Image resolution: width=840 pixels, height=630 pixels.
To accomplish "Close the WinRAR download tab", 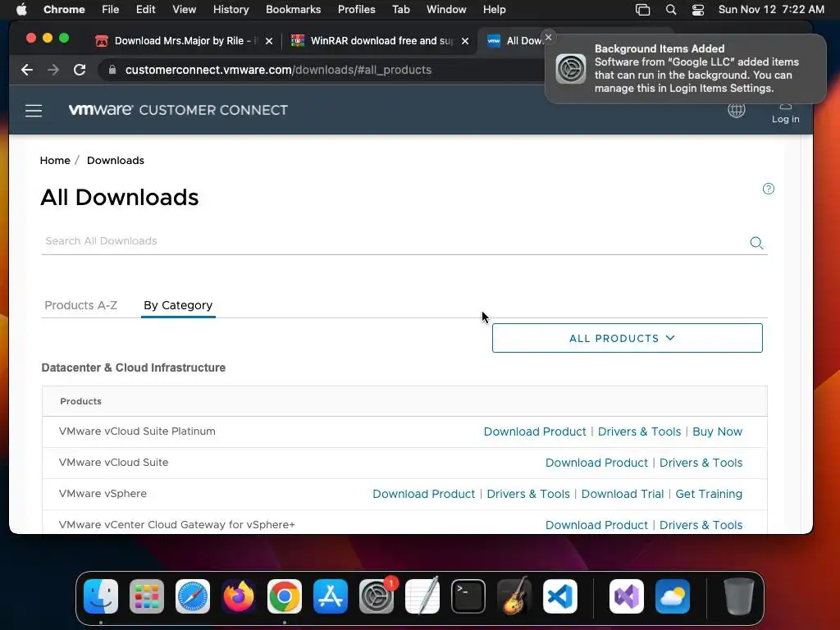I will 465,41.
